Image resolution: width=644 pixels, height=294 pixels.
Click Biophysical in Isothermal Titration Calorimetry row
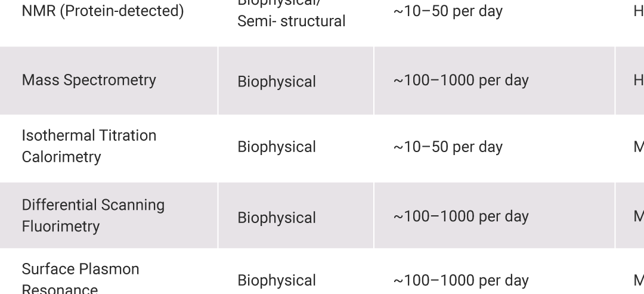click(x=277, y=147)
